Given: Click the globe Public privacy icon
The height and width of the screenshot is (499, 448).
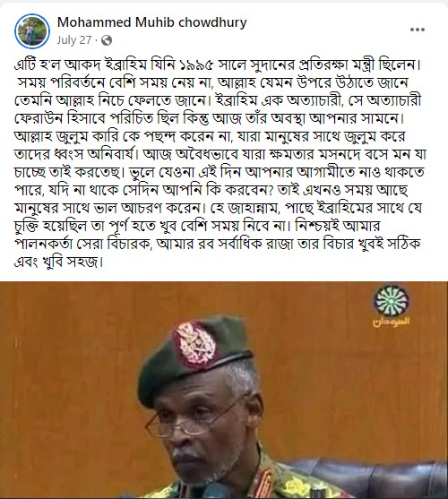Looking at the screenshot, I should coord(107,40).
